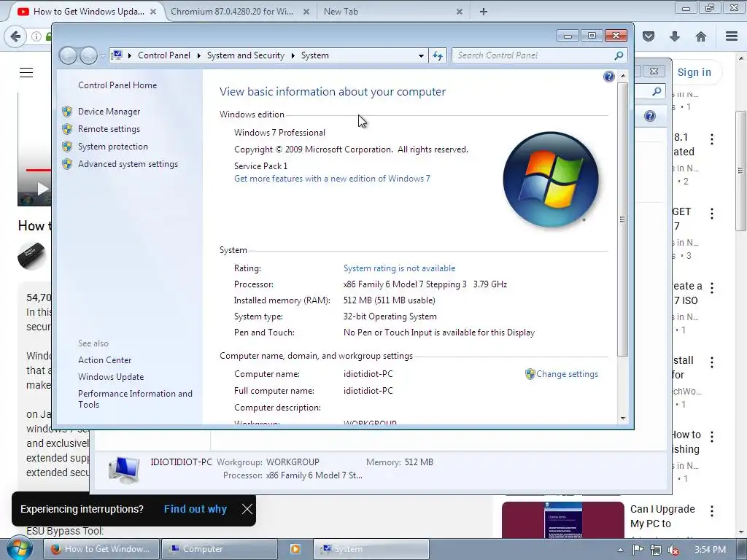Click the Remote settings shield icon
This screenshot has height=560, width=747.
[67, 129]
